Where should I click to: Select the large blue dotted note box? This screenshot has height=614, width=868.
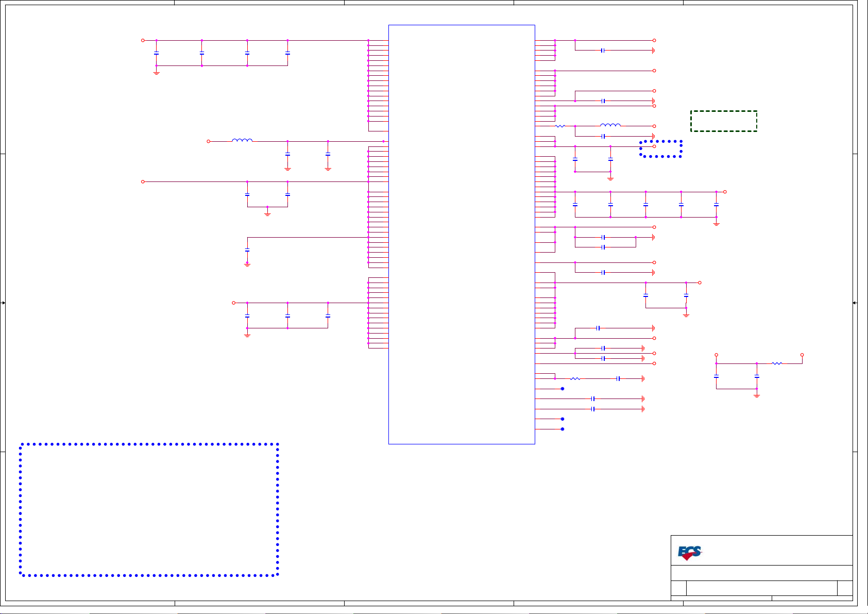click(149, 509)
